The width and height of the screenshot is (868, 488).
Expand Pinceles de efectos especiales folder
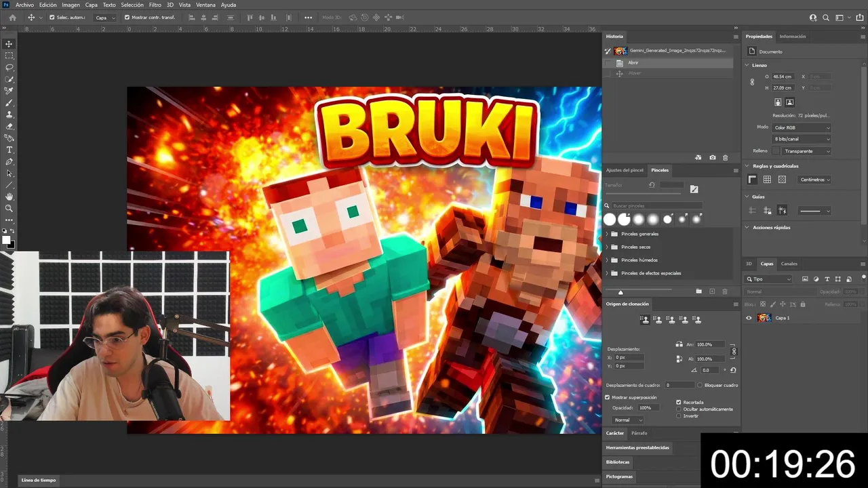[607, 273]
